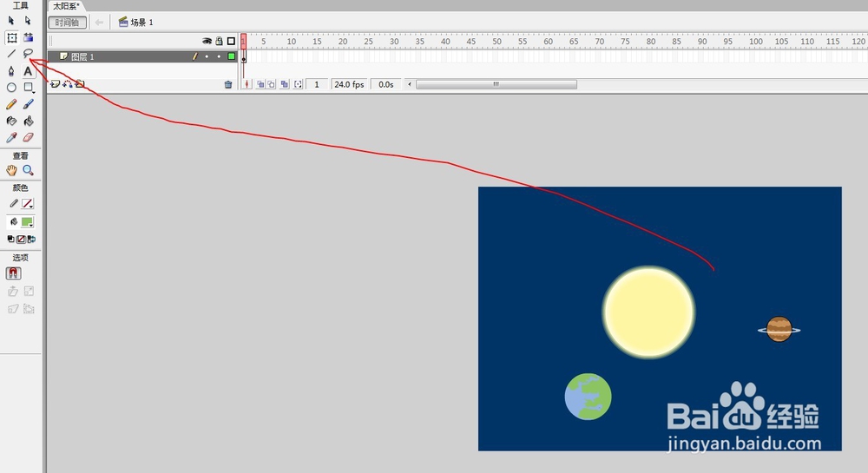The width and height of the screenshot is (868, 473).
Task: Click the 24.0 fps frame rate field
Action: [x=349, y=84]
